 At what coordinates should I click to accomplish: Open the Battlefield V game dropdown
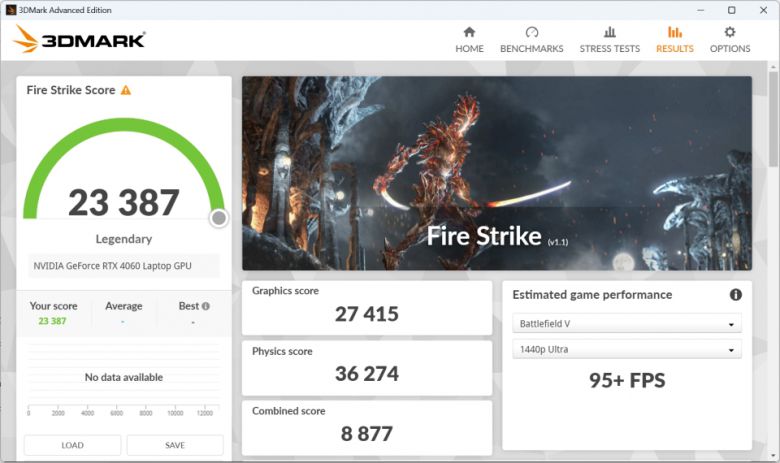(627, 324)
